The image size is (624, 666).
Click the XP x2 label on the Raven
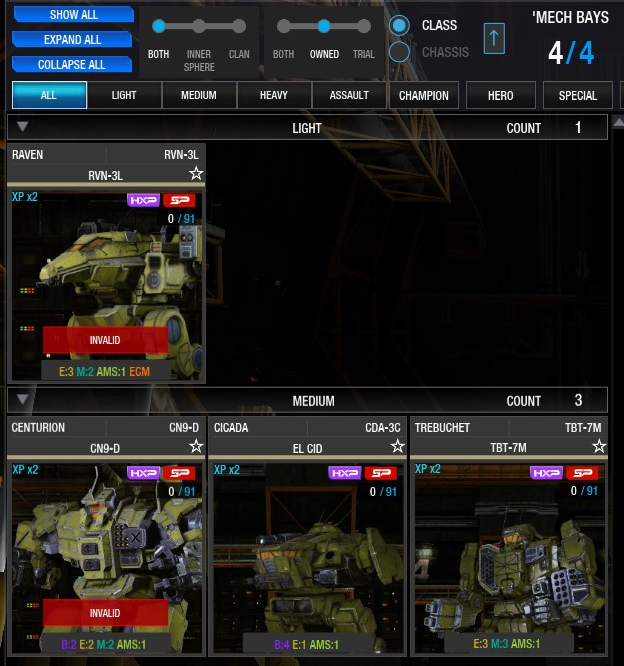25,197
